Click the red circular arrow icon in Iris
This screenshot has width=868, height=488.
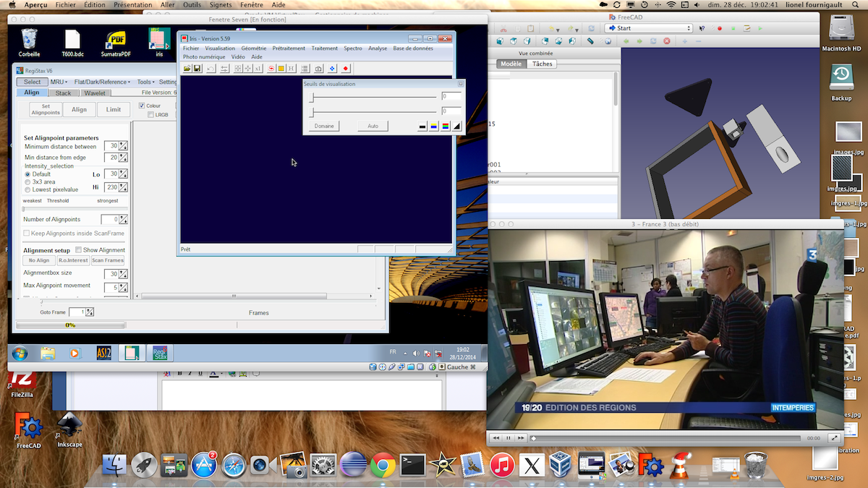(x=271, y=69)
